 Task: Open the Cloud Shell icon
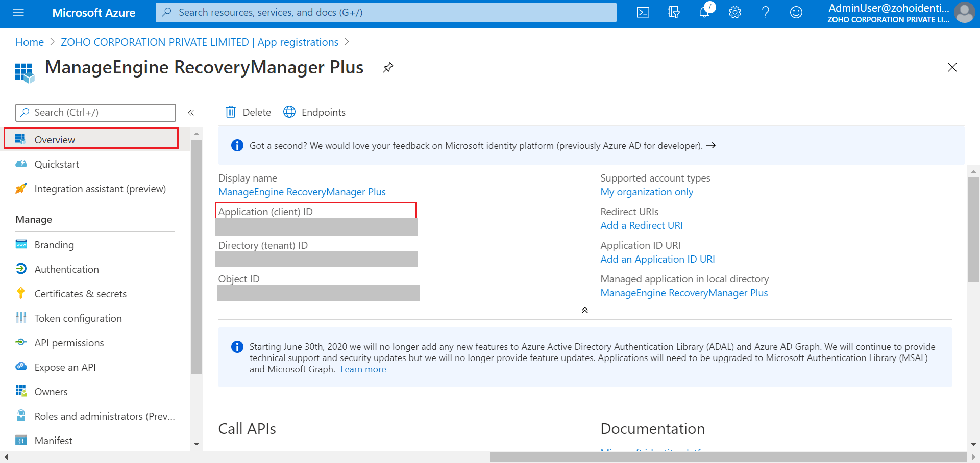(643, 13)
